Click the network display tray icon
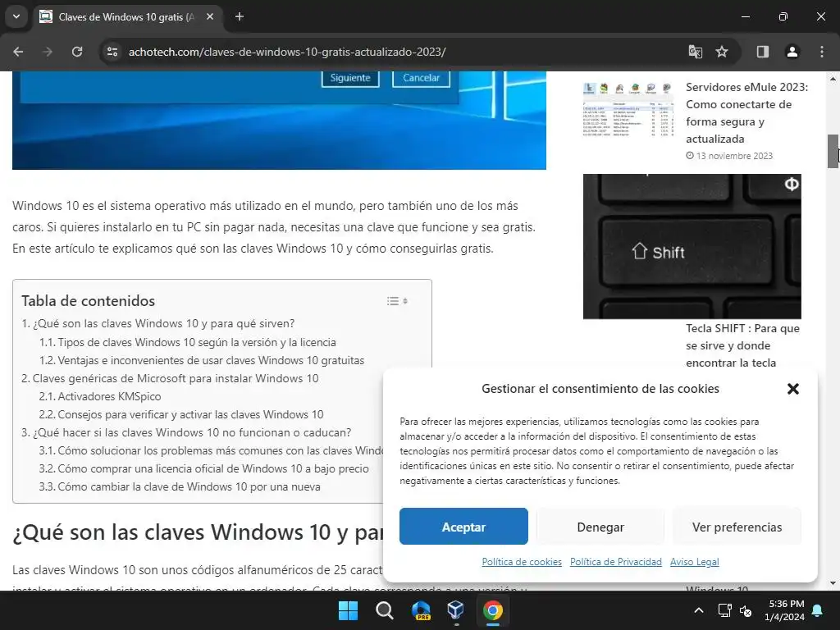The width and height of the screenshot is (840, 630). tap(725, 610)
